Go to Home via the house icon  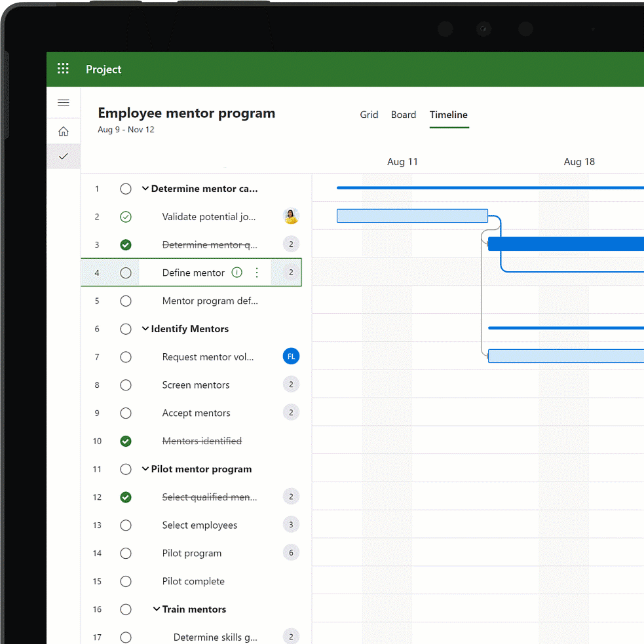(64, 132)
